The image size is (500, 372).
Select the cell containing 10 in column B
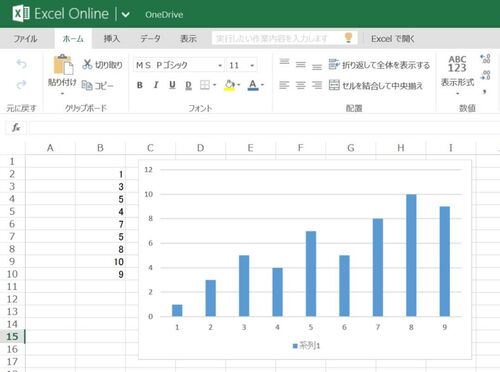click(x=100, y=262)
